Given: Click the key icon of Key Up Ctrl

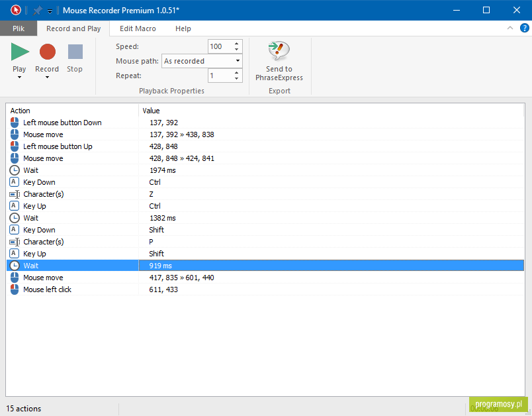Looking at the screenshot, I should (14, 206).
